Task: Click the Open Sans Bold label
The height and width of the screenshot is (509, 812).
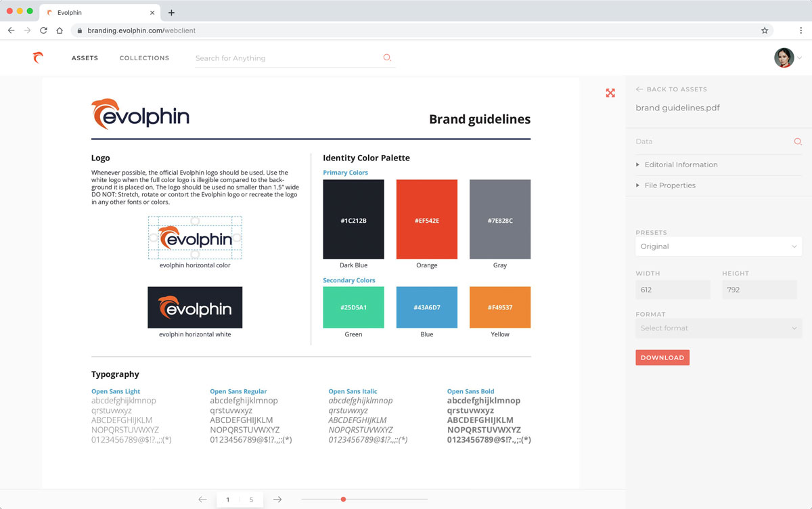Action: pyautogui.click(x=470, y=391)
